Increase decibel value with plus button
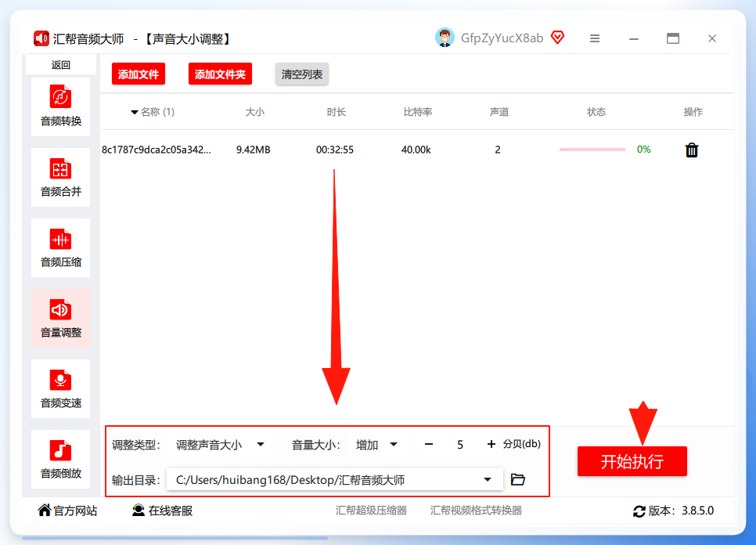Image resolution: width=756 pixels, height=545 pixels. point(491,444)
